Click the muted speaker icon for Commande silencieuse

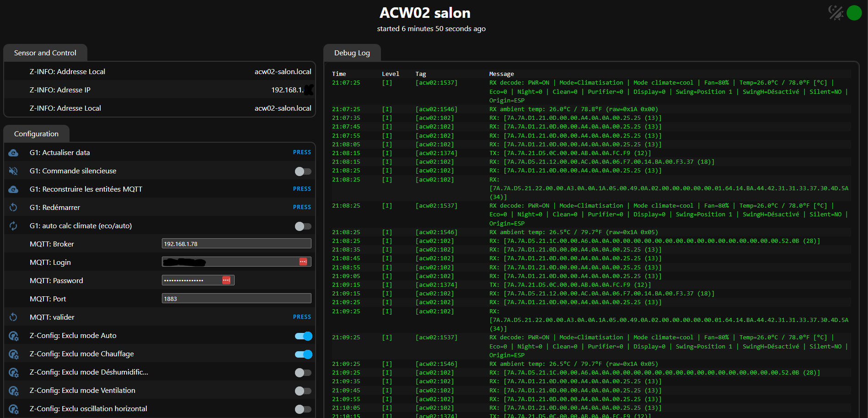point(13,171)
